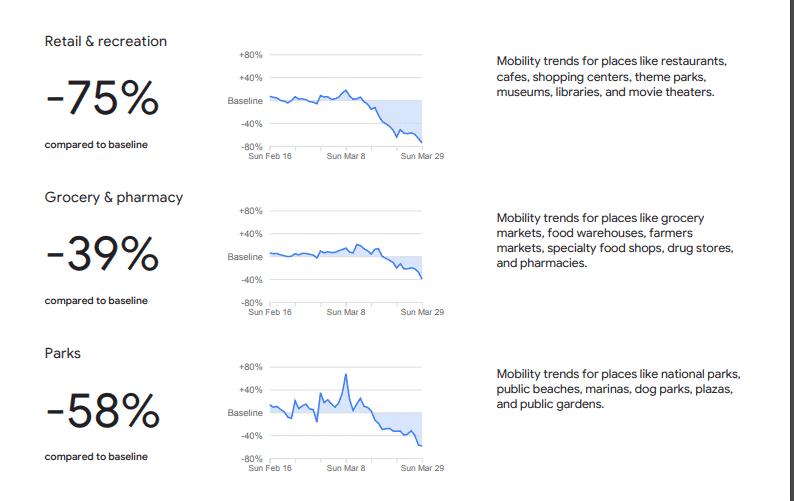Viewport: 794px width, 501px height.
Task: Click Sun Mar 8 label under Grocery chart
Action: (346, 312)
